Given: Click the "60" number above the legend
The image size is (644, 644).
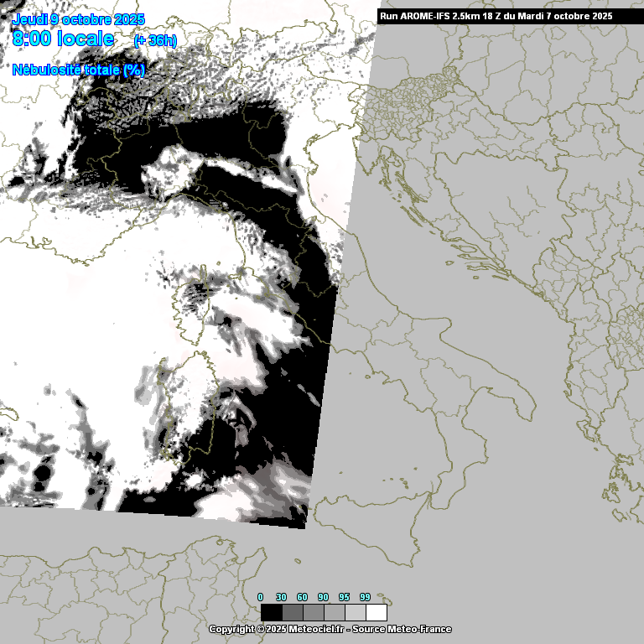Looking at the screenshot, I should [x=302, y=596].
